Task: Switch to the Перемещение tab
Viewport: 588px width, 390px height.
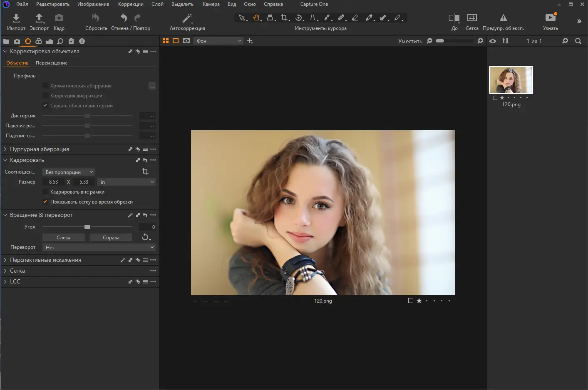Action: [51, 62]
